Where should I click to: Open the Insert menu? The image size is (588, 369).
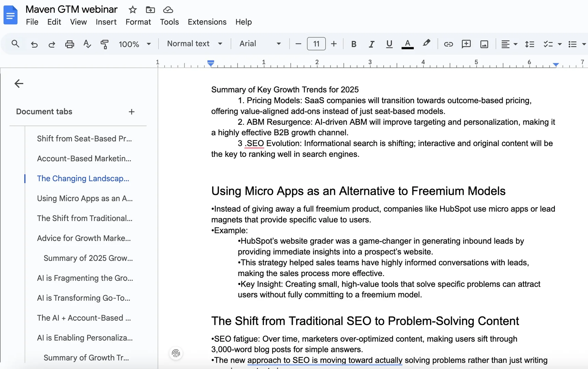coord(106,22)
